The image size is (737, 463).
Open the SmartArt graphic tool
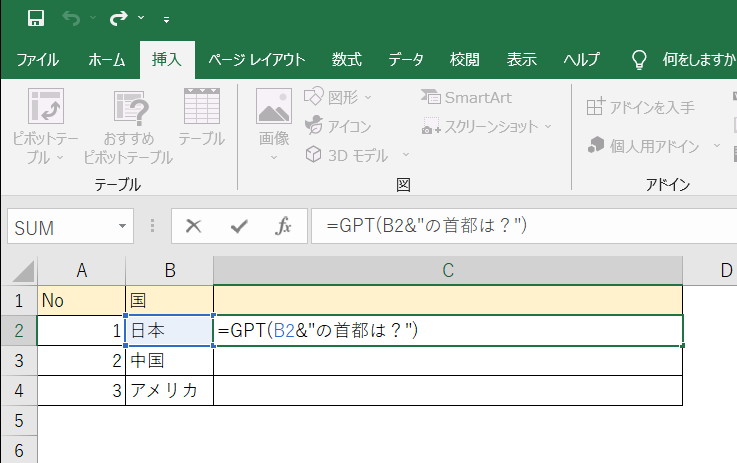[465, 97]
